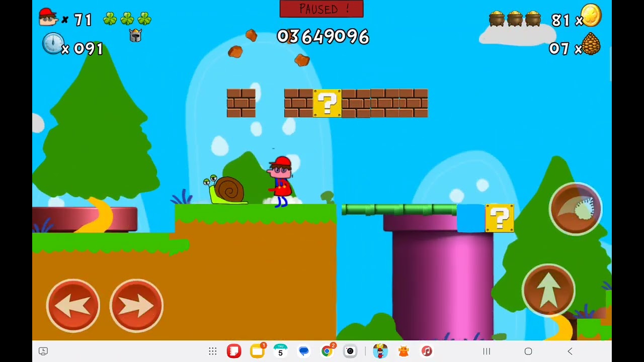This screenshot has height=362, width=644.
Task: Click the player head lives icon
Action: pyautogui.click(x=48, y=17)
